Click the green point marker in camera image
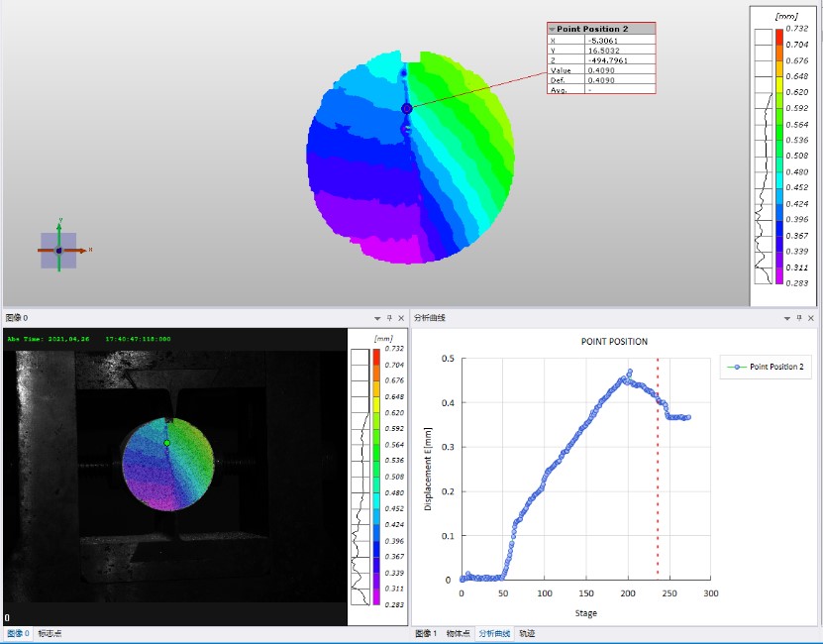Viewport: 823px width, 644px height. pyautogui.click(x=167, y=443)
